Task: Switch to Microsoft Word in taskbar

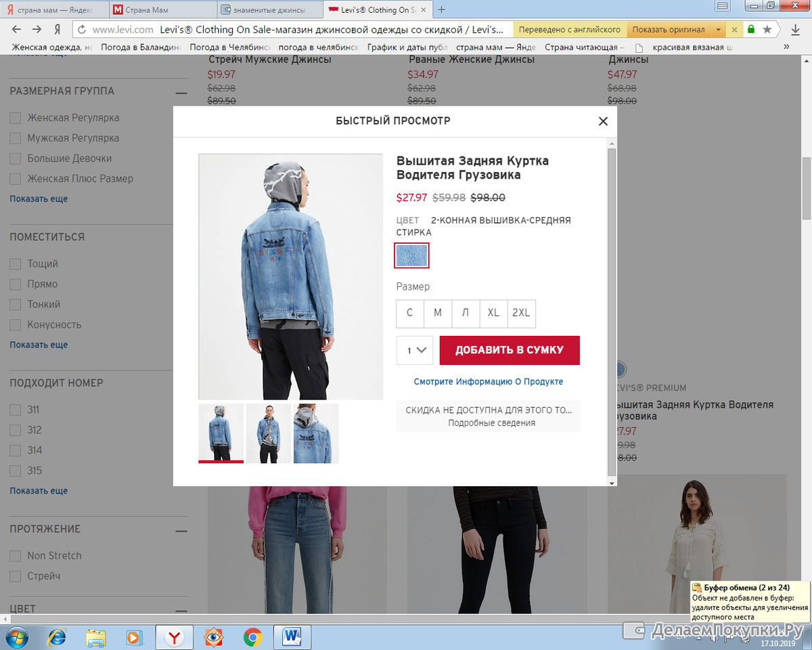Action: pos(292,637)
